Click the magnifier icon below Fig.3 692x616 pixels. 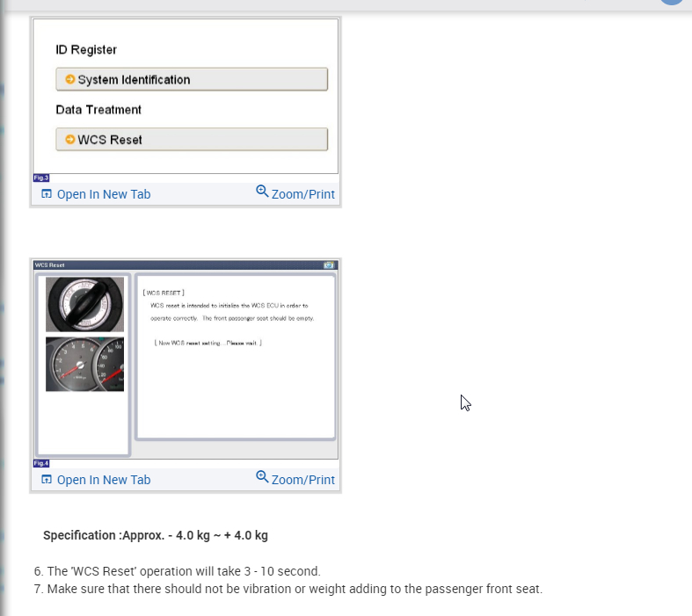click(x=262, y=191)
